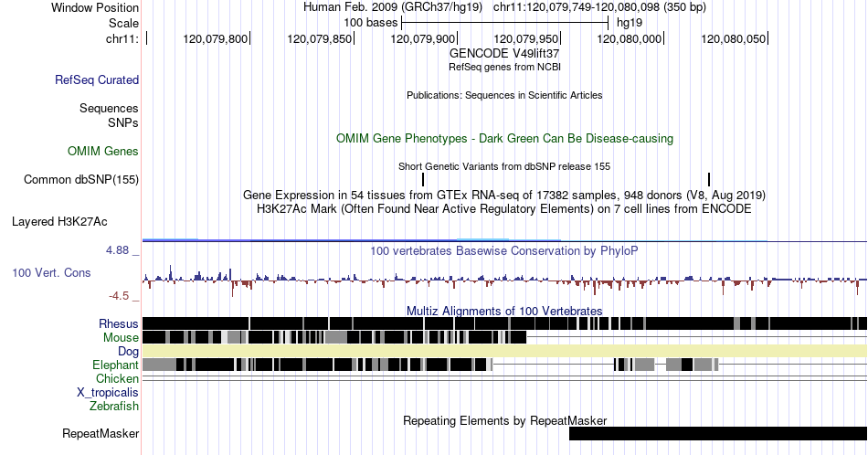Click the yellow Dog alignment bar
This screenshot has height=455, width=868.
(x=504, y=351)
